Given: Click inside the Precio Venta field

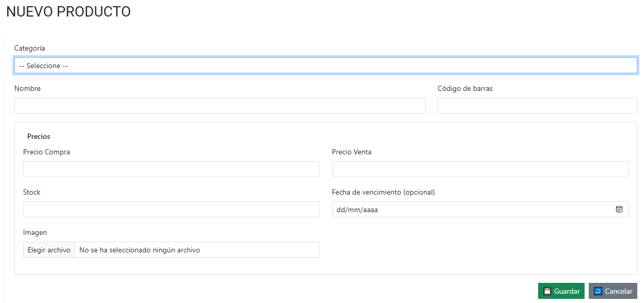Looking at the screenshot, I should [x=480, y=169].
